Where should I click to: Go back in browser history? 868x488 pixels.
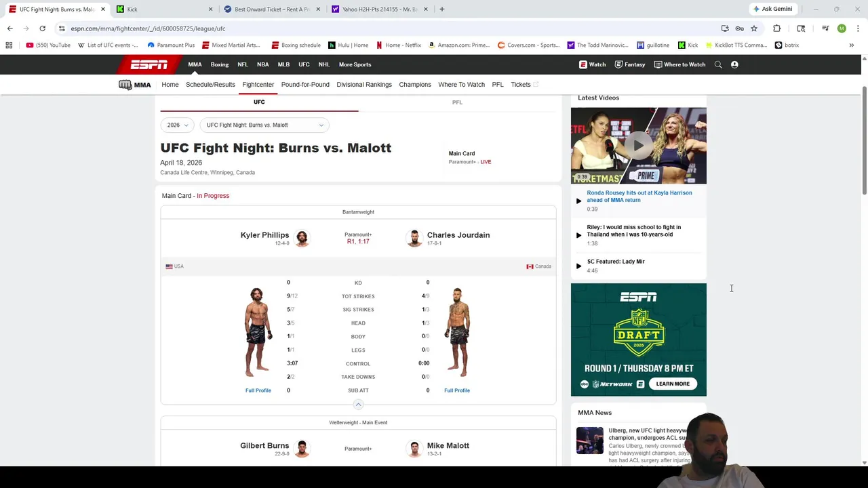pos(9,28)
